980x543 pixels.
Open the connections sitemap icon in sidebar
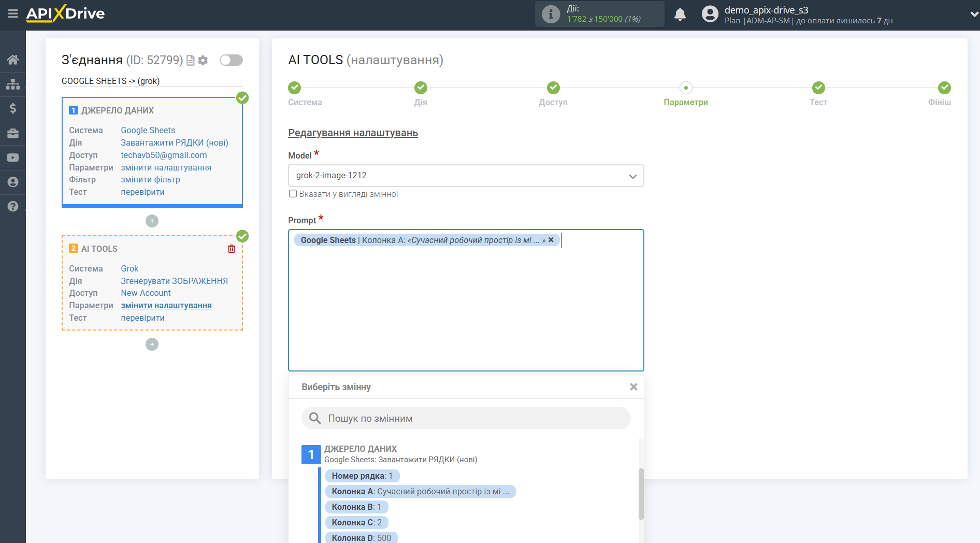pos(13,84)
